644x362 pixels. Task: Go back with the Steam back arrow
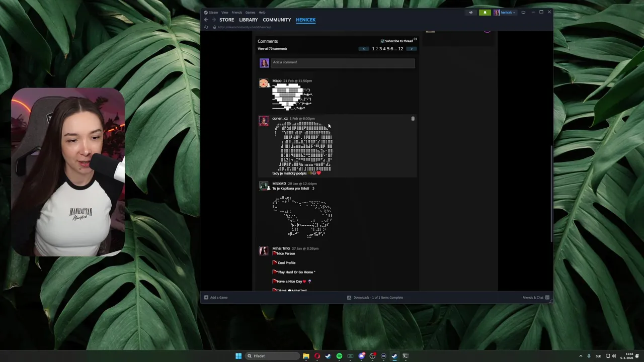pyautogui.click(x=206, y=20)
